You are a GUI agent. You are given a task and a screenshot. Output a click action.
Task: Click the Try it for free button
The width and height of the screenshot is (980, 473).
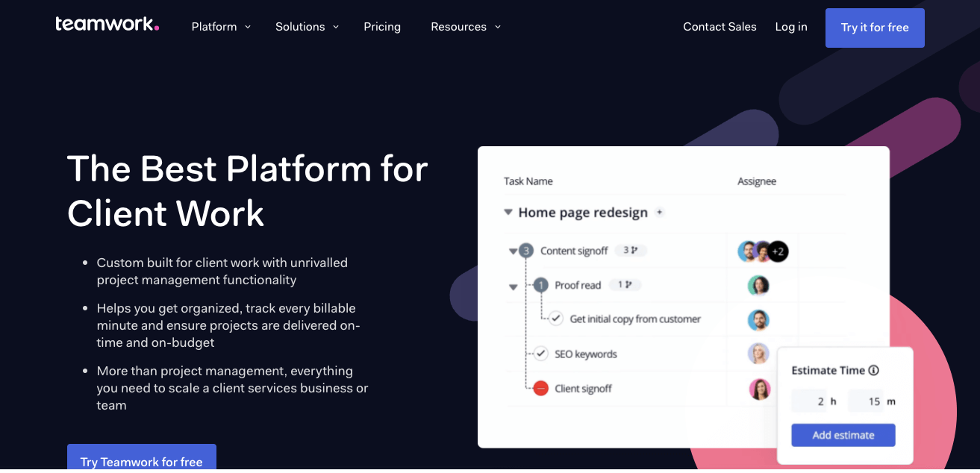[x=875, y=28]
